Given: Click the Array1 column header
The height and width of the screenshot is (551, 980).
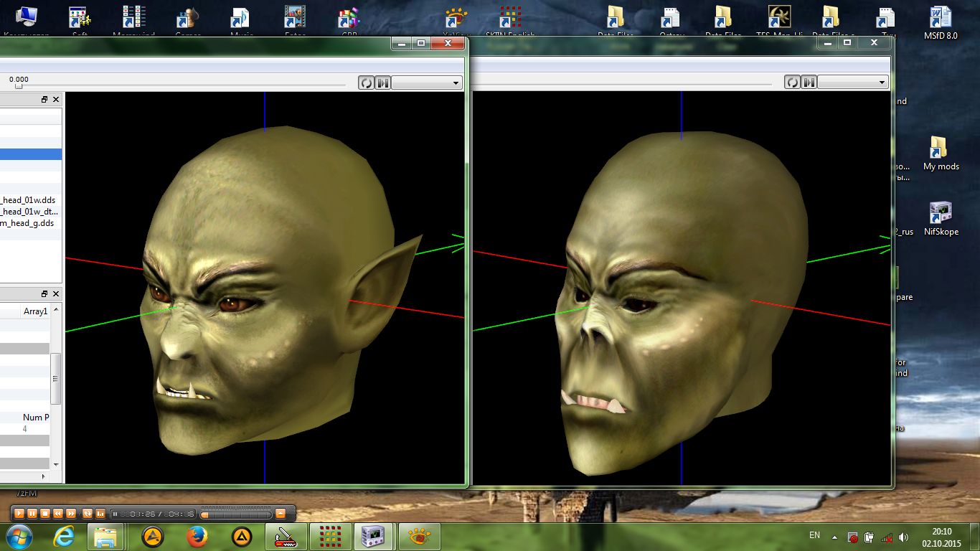Looking at the screenshot, I should click(x=35, y=311).
